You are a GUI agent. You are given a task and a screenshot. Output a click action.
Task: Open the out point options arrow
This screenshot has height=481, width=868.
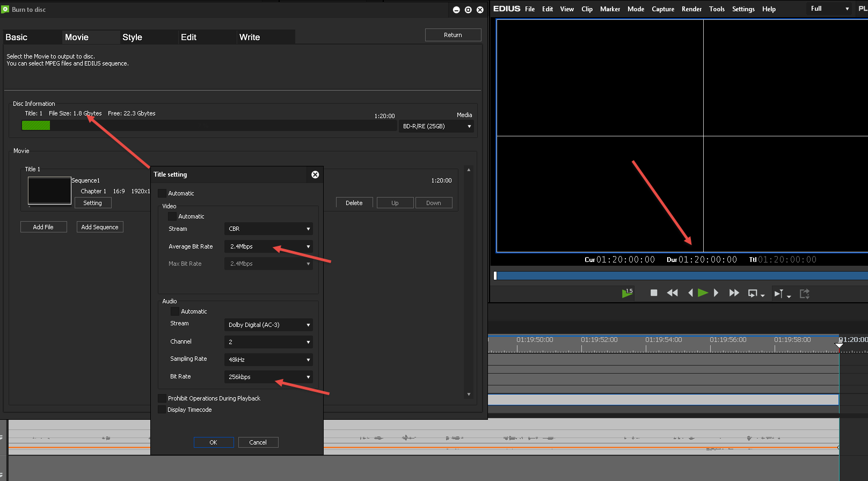pyautogui.click(x=789, y=296)
